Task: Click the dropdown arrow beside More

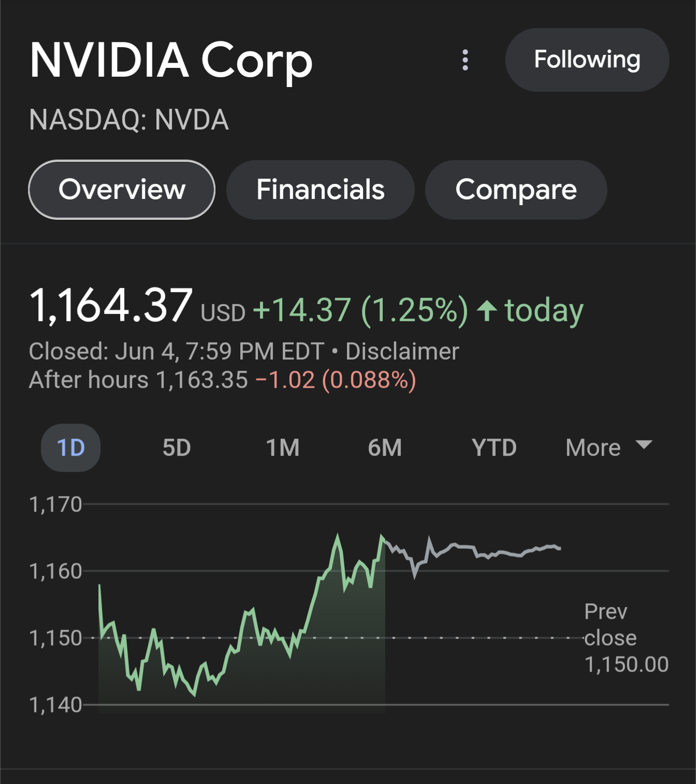Action: (644, 445)
